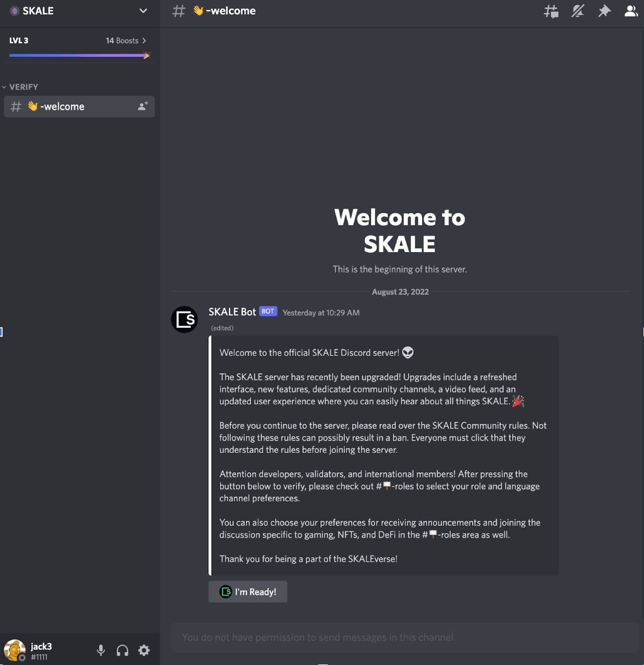
Task: Toggle the member list visibility
Action: [631, 10]
